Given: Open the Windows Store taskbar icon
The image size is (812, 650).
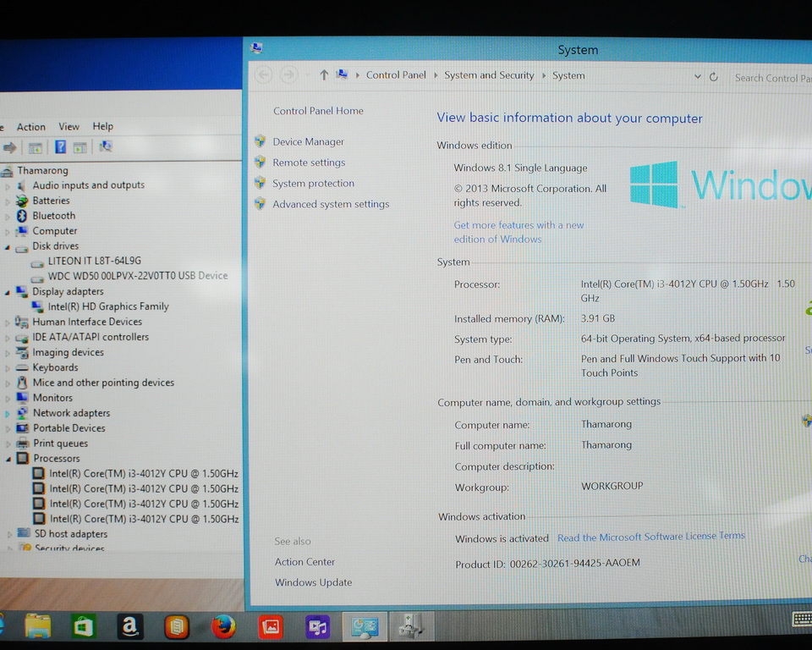Looking at the screenshot, I should [84, 626].
